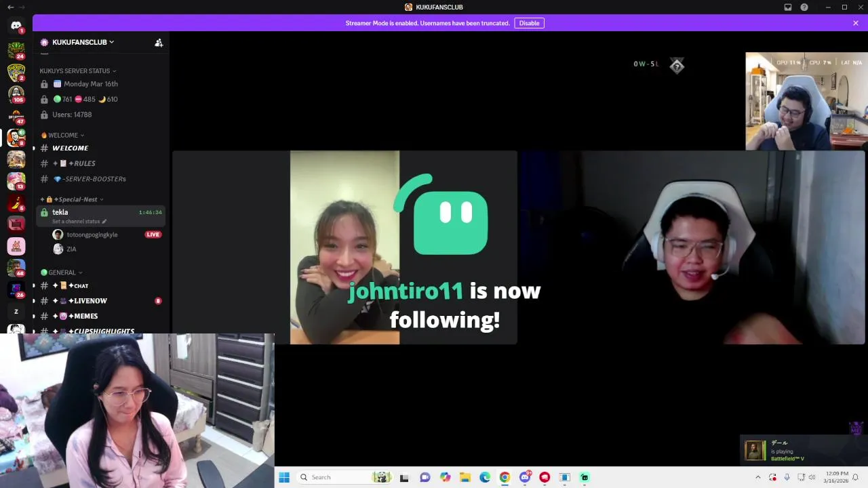Go back with the title bar arrow
This screenshot has width=868, height=488.
pos(10,7)
